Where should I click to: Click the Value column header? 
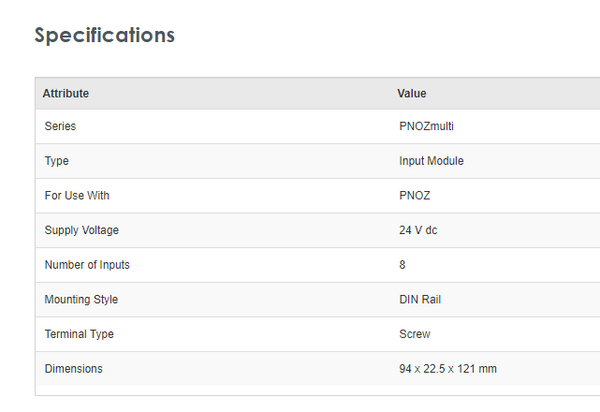412,93
